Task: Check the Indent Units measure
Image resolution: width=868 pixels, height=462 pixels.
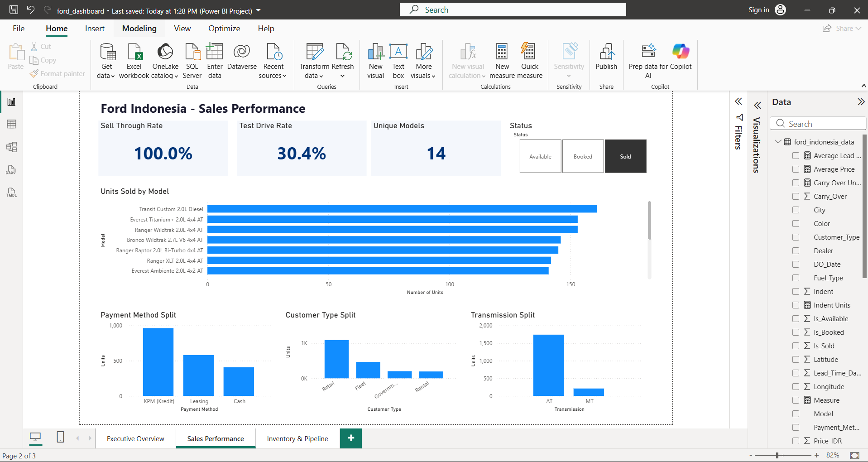Action: (796, 305)
